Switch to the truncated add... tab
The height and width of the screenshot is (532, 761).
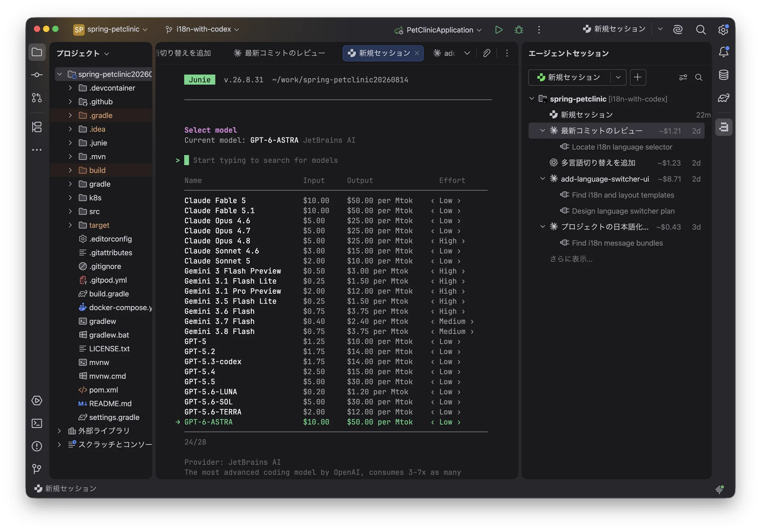click(444, 53)
